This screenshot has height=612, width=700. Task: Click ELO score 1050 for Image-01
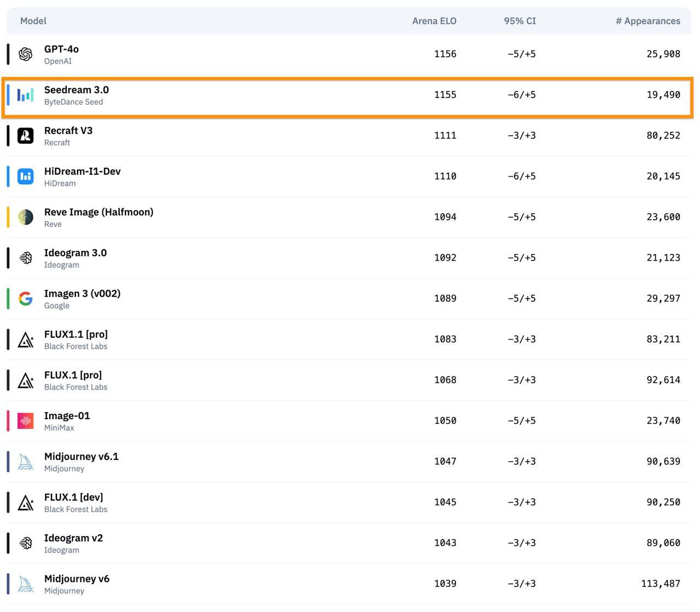pos(445,421)
